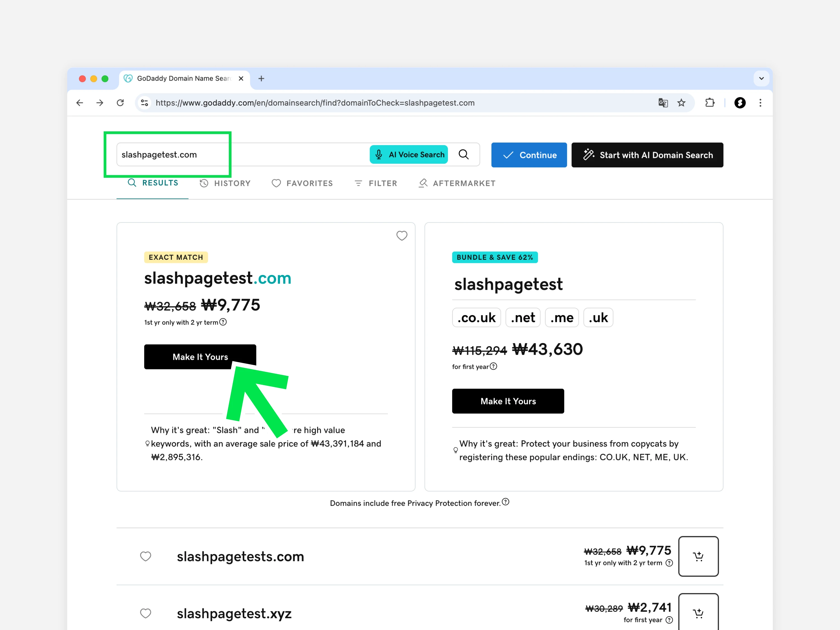The width and height of the screenshot is (840, 630).
Task: Click the browser back arrow
Action: coord(80,103)
